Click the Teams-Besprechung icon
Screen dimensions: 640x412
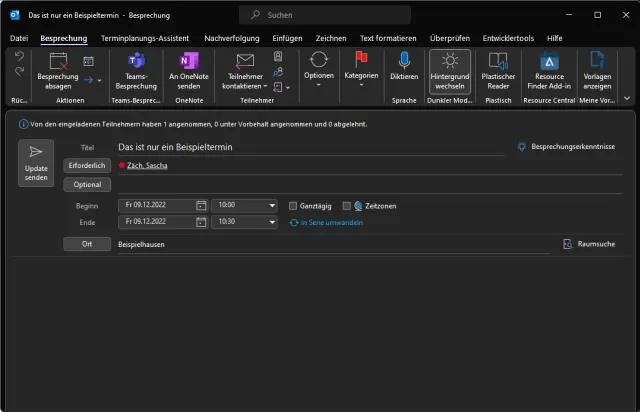135,62
